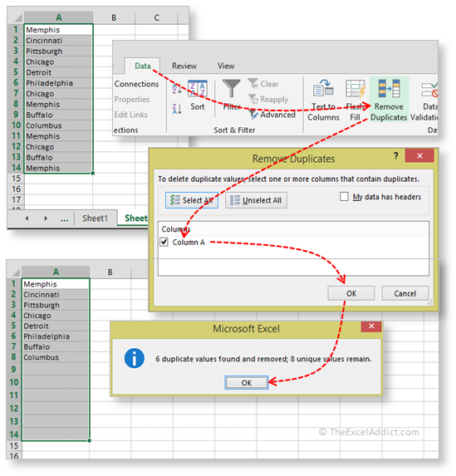This screenshot has width=456, height=476.
Task: Select cell Columbus in top sheet
Action: pos(58,125)
